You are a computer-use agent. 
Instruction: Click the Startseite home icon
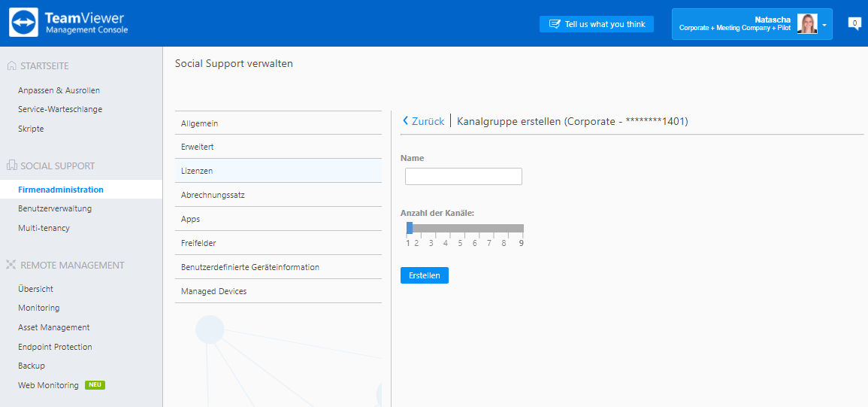point(11,66)
